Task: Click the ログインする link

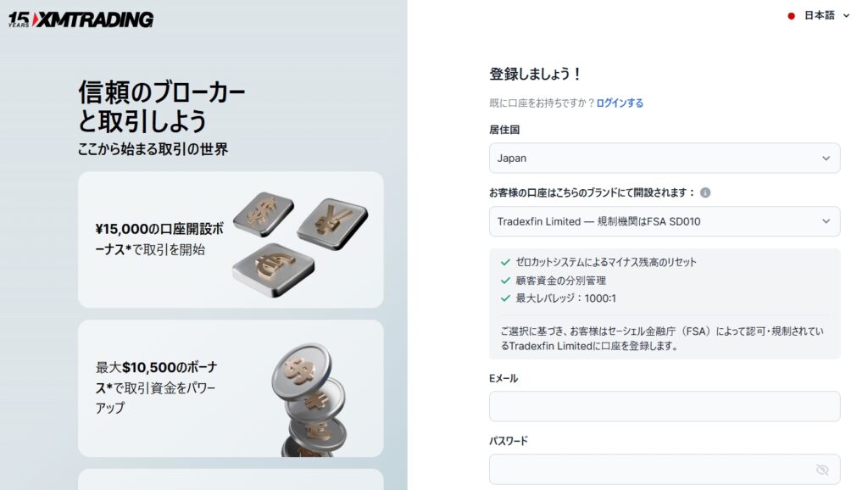Action: [620, 103]
